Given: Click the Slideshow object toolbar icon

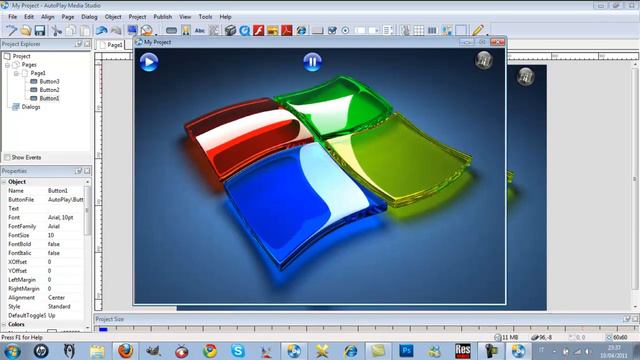Looking at the screenshot, I should point(273,31).
